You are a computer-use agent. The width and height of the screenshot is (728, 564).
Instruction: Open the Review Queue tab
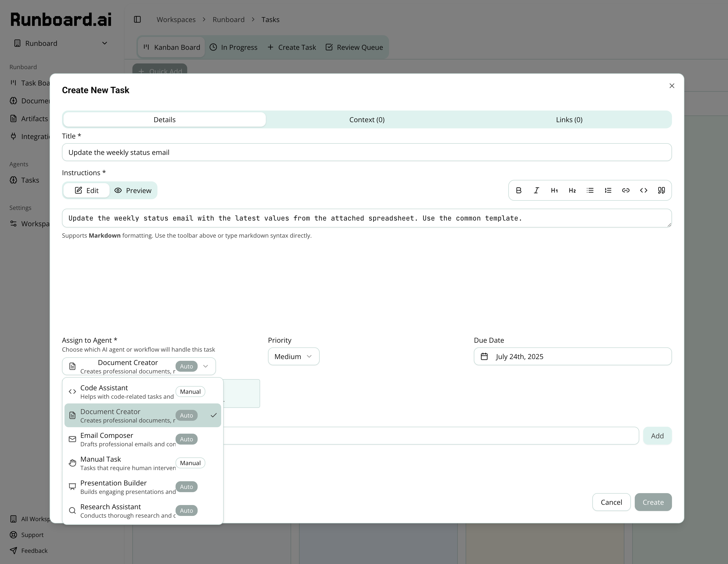[x=354, y=47]
